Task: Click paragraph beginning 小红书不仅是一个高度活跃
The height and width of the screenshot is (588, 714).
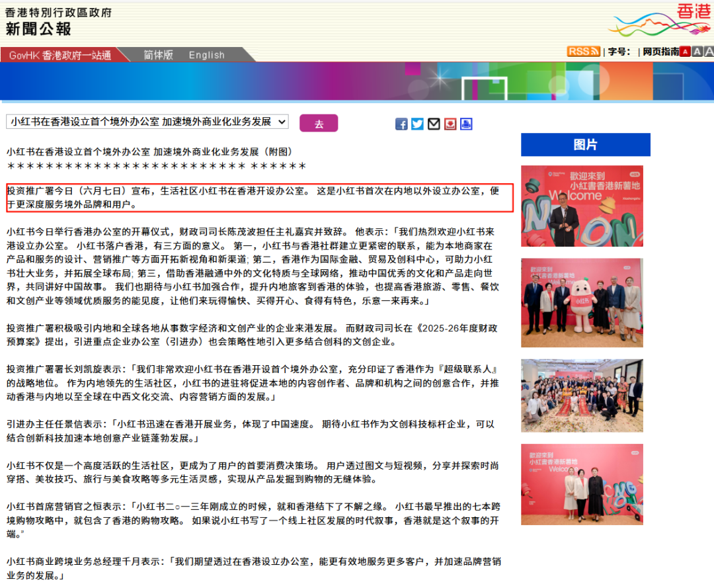Action: 253,472
